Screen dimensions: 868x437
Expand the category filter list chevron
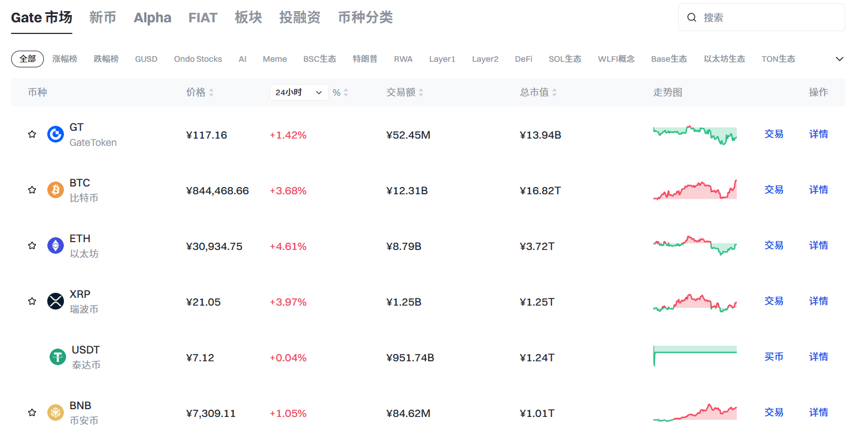pyautogui.click(x=840, y=59)
